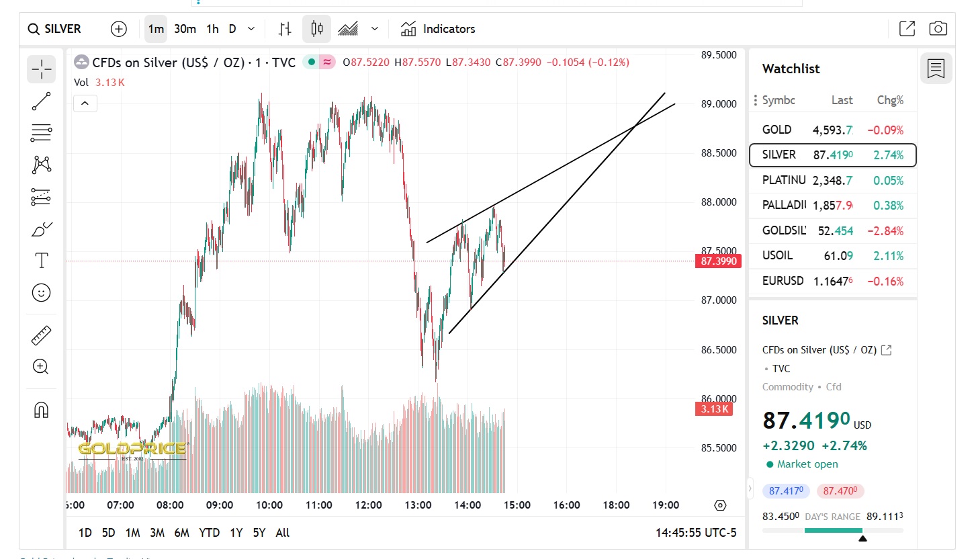The height and width of the screenshot is (559, 980).
Task: Add a symbol to compare
Action: click(x=119, y=29)
